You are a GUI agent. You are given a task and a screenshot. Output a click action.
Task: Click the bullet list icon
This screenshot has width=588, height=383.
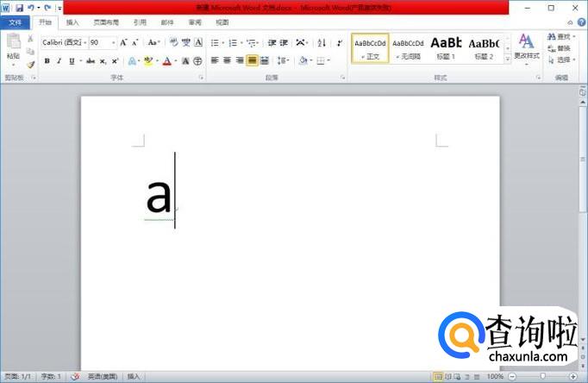click(x=215, y=43)
